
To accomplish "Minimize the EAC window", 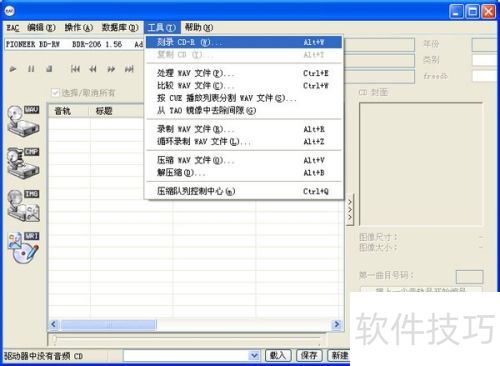I will (x=456, y=12).
